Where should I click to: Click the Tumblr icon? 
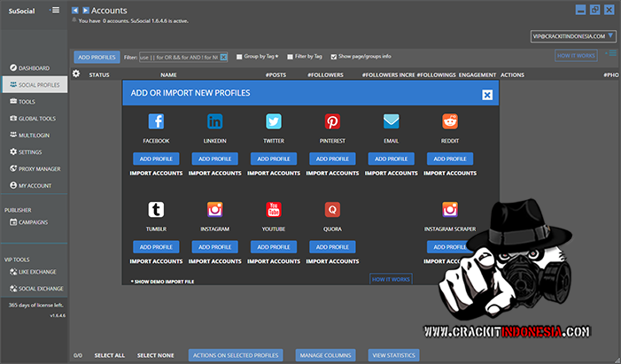click(156, 209)
